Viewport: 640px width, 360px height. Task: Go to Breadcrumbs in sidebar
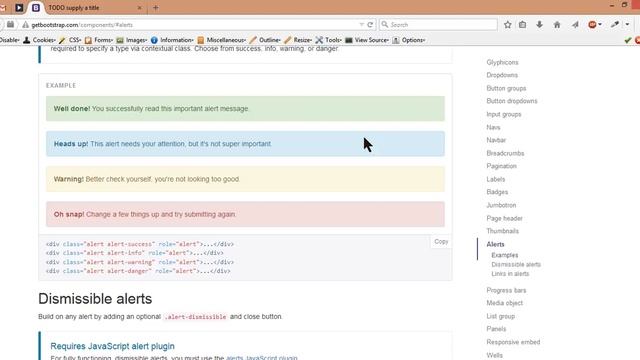(x=505, y=153)
